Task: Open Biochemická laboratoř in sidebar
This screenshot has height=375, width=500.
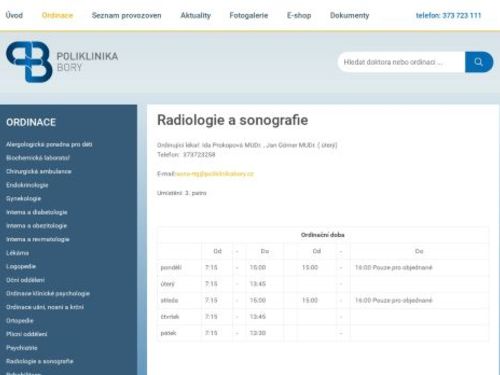Action: (x=38, y=158)
